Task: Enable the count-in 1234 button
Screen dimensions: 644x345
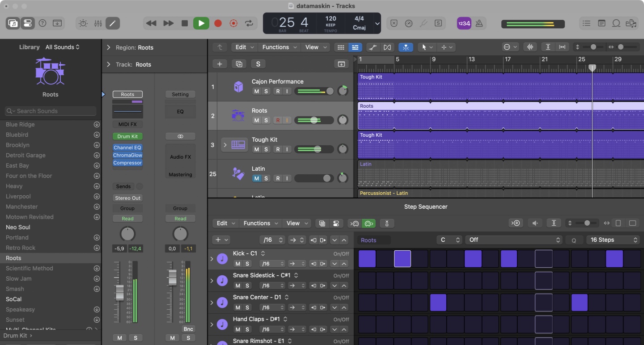Action: coord(464,23)
